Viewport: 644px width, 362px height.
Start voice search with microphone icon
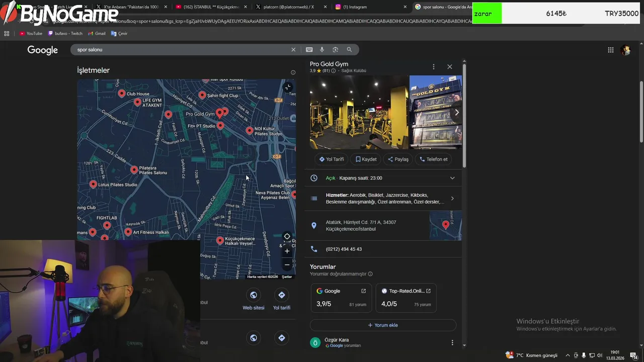[x=322, y=50]
